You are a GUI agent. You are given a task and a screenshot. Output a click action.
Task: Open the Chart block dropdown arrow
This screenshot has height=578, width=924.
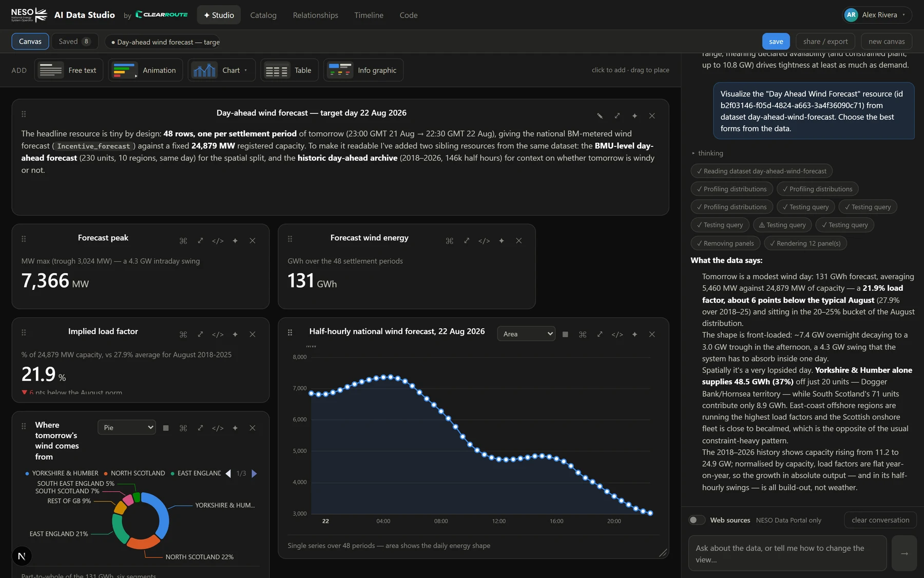[x=246, y=70]
